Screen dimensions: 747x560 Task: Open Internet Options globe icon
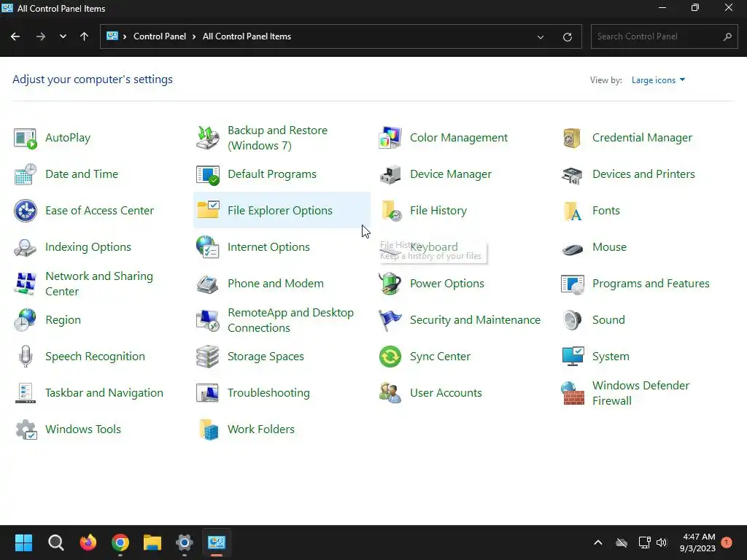pyautogui.click(x=208, y=247)
